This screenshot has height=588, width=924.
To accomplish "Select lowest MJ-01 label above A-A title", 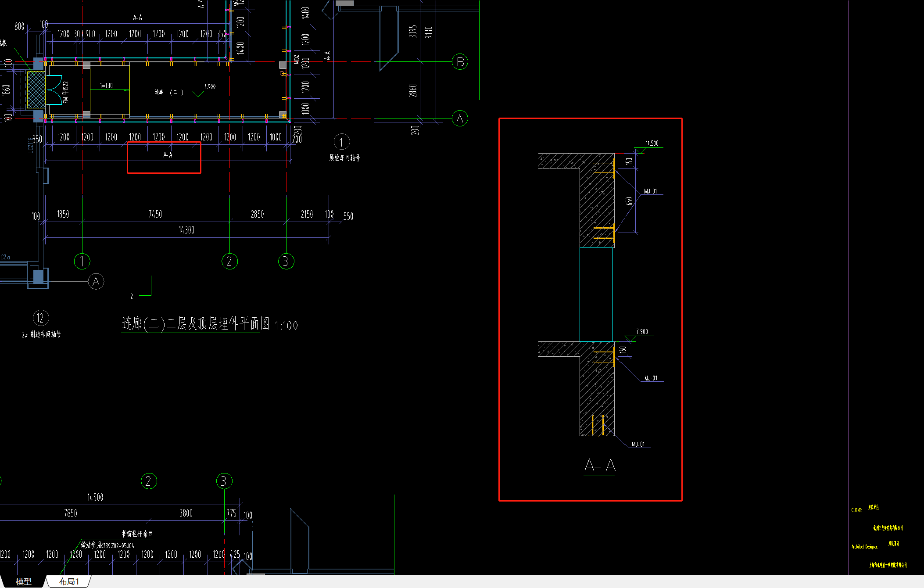I will (x=638, y=445).
